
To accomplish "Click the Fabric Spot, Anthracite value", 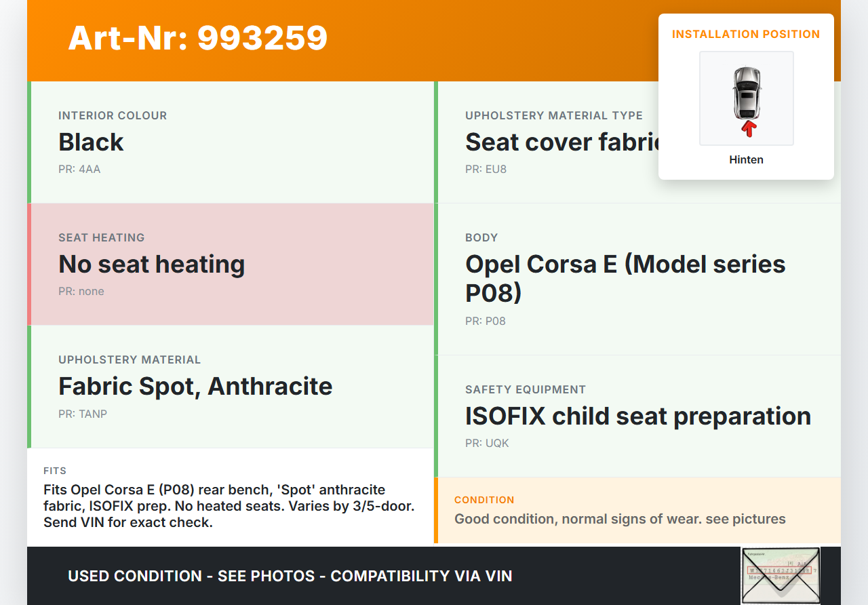I will (x=195, y=387).
